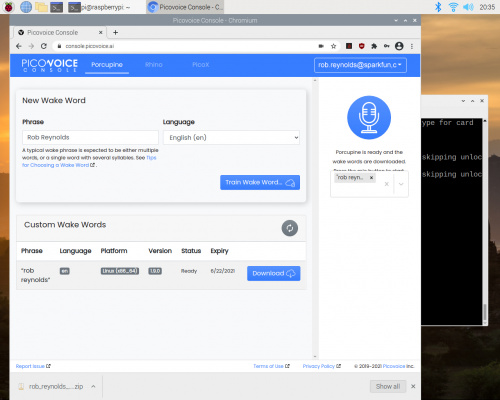Select the Picovoice Console browser tab
Screen dimensions: 500x400
[59, 32]
